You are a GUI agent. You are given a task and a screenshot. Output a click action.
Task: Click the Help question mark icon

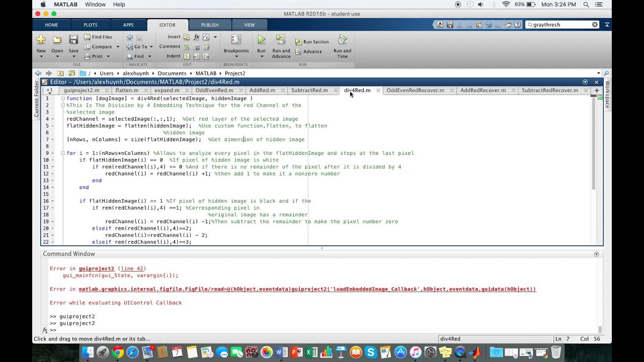coord(518,25)
